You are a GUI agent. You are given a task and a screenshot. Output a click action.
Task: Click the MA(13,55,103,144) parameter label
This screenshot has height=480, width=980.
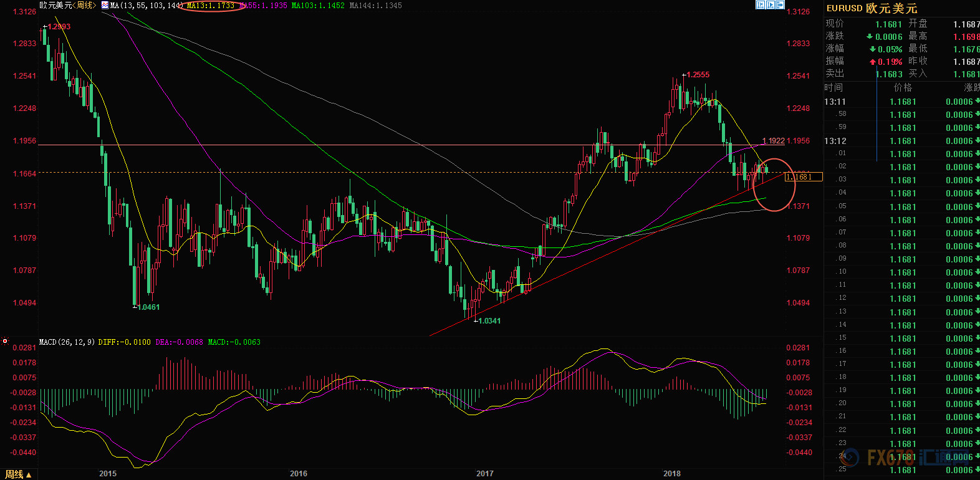coord(147,5)
